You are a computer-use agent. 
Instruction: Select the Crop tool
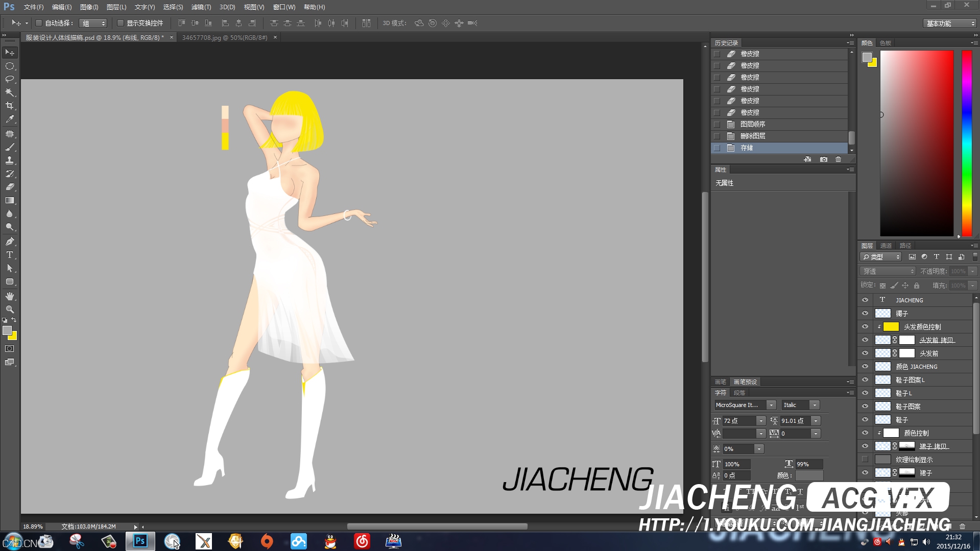coord(9,106)
